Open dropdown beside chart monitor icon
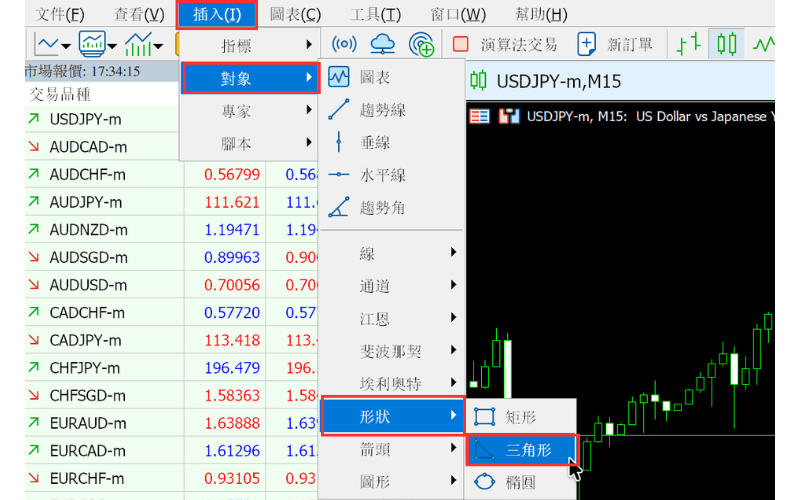This screenshot has width=800, height=500. point(112,46)
